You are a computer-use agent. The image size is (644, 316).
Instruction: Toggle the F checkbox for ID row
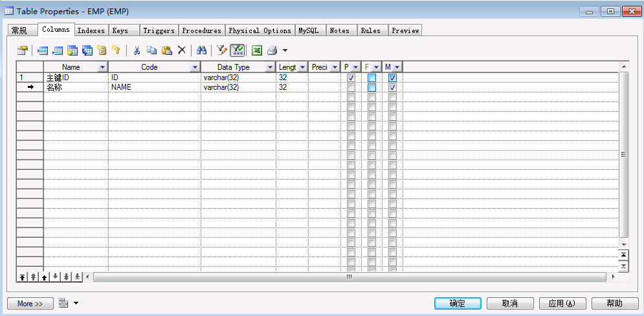coord(372,78)
